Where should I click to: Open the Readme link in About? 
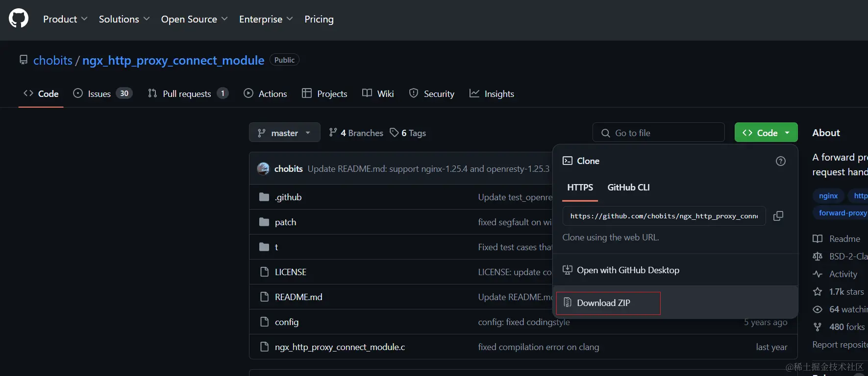(x=837, y=239)
